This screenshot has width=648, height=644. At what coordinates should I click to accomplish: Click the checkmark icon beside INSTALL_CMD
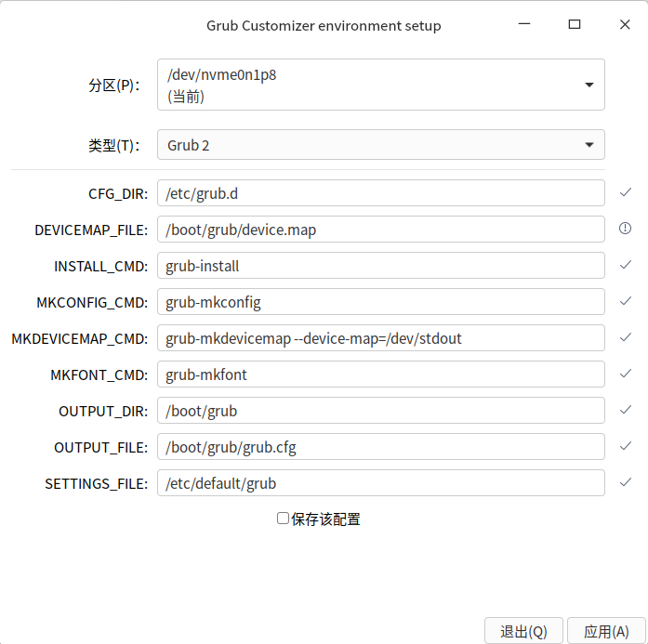[626, 265]
